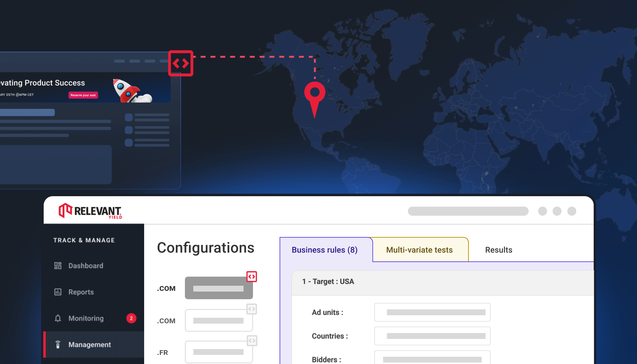This screenshot has height=364, width=637.
Task: Click the grey search bar in header
Action: pos(468,211)
